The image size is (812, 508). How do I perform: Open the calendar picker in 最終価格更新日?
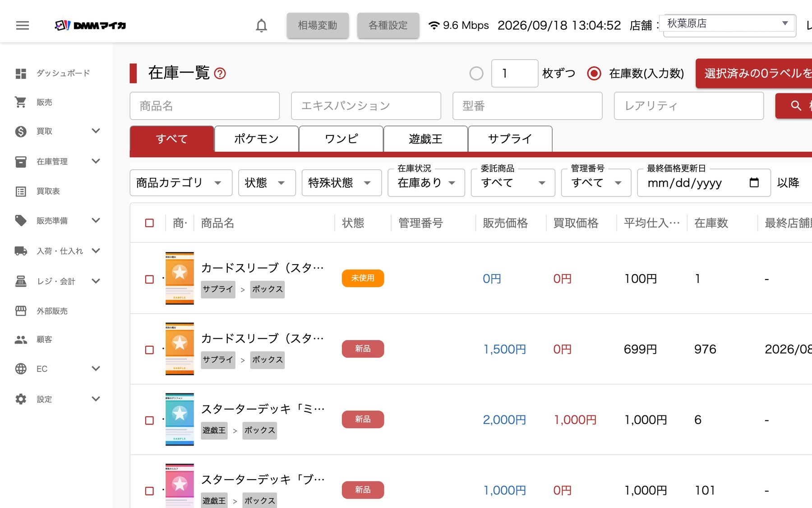pyautogui.click(x=754, y=182)
